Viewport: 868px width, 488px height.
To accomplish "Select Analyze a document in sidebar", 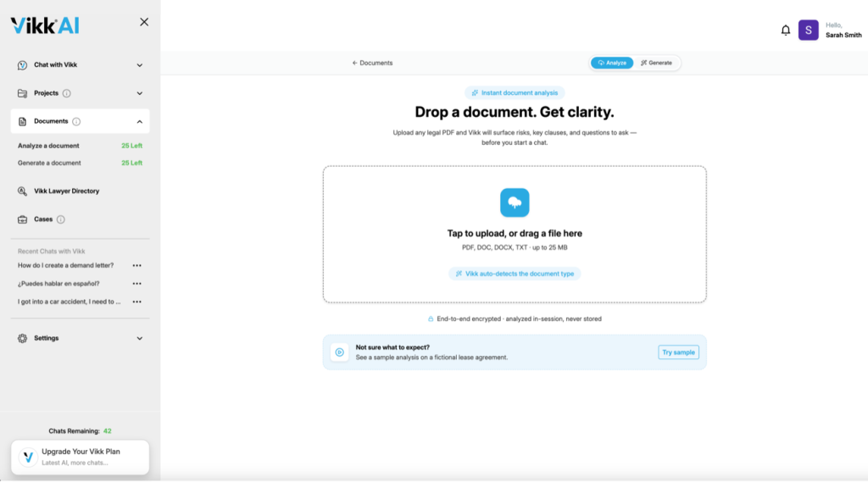I will coord(48,146).
